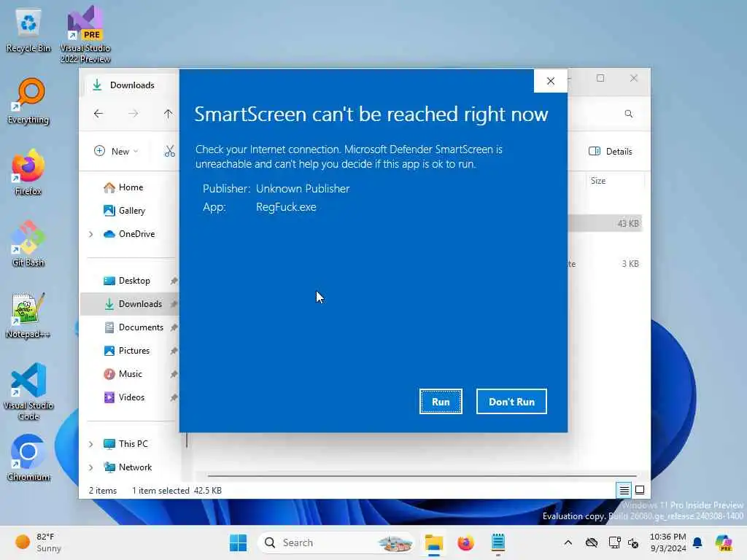Open the clock and date flyout
This screenshot has width=747, height=560.
tap(668, 542)
